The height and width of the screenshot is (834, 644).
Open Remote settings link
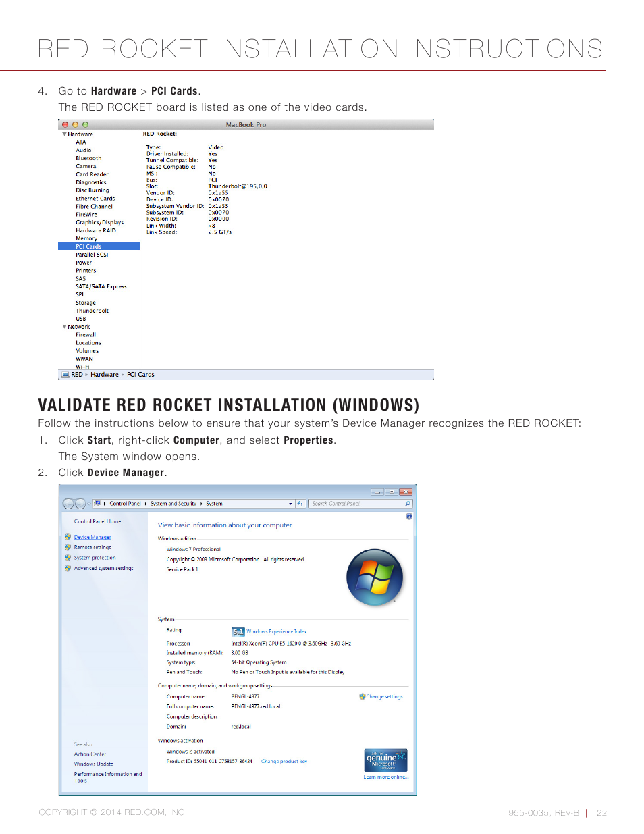click(x=92, y=548)
